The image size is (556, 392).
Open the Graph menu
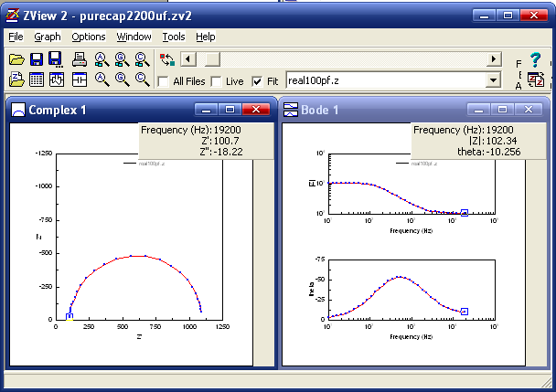tap(47, 37)
